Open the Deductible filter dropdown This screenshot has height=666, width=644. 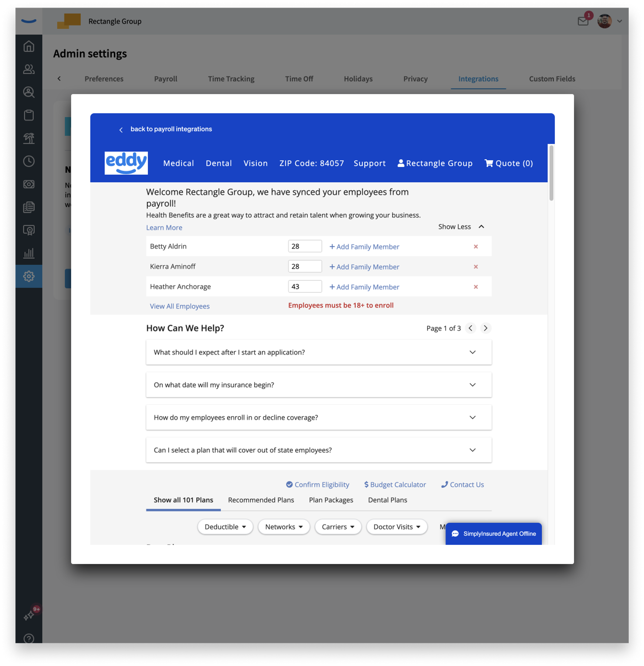tap(225, 527)
